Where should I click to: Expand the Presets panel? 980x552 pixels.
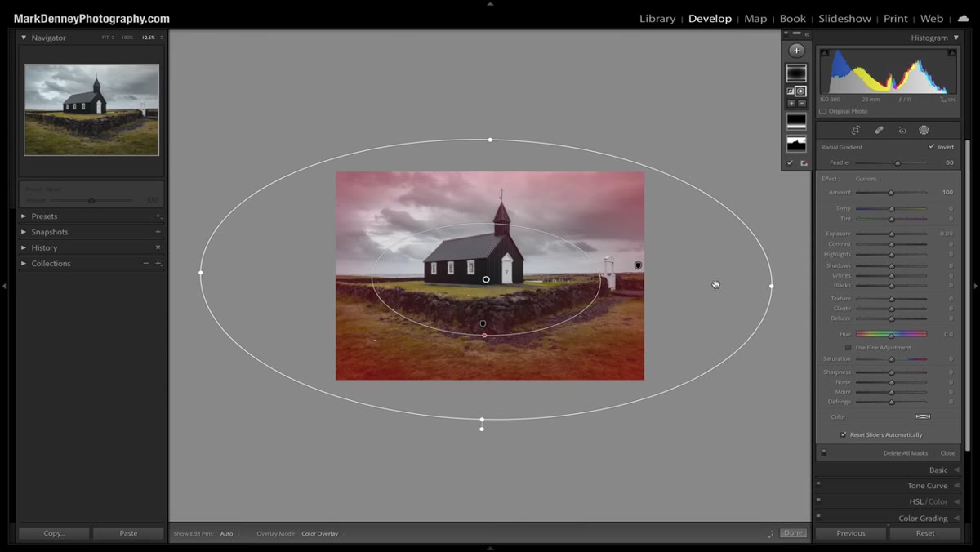point(24,216)
